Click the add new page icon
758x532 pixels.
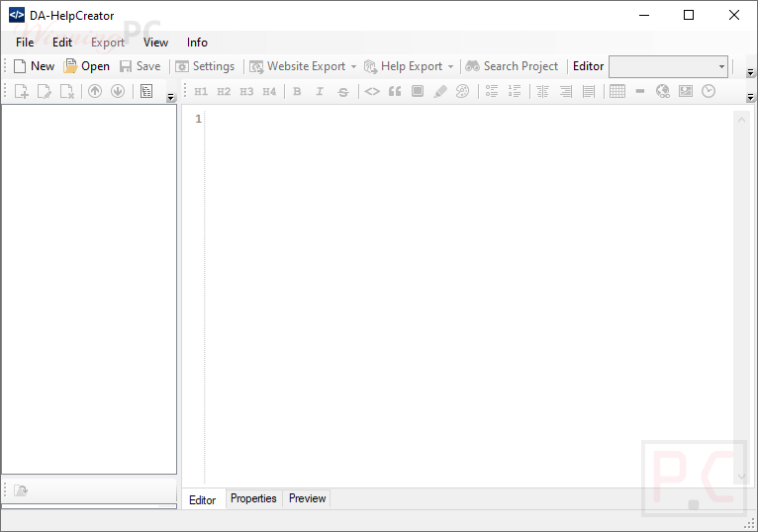tap(21, 91)
